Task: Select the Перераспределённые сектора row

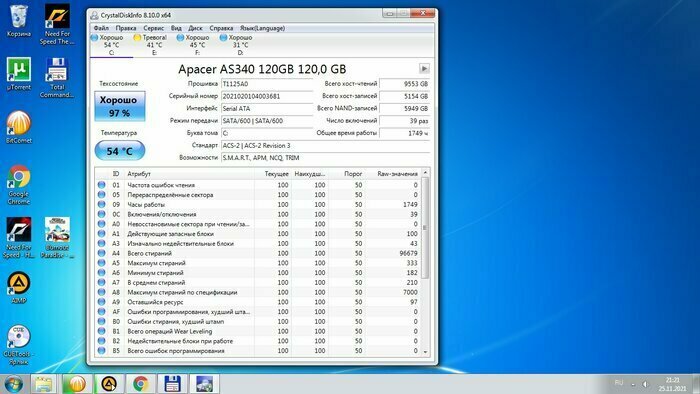Action: pos(258,195)
